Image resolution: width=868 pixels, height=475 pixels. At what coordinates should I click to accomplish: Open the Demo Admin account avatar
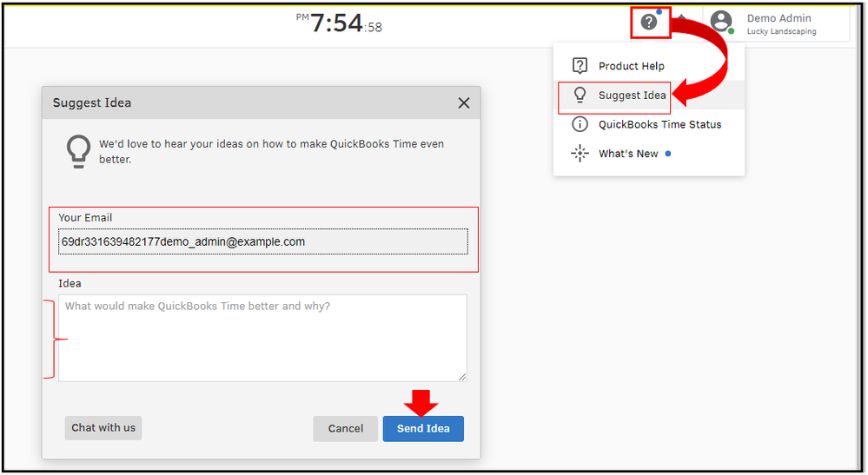(721, 22)
